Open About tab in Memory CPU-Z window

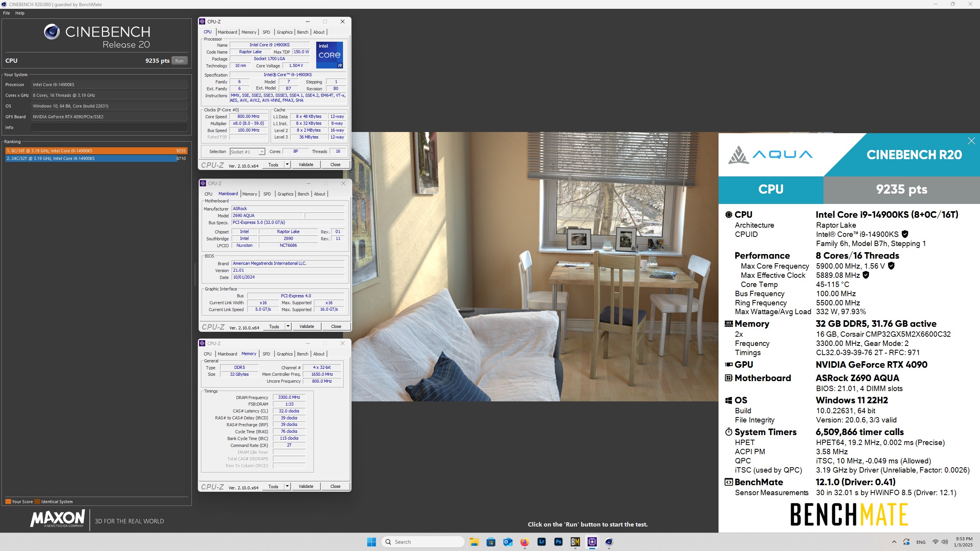point(319,354)
